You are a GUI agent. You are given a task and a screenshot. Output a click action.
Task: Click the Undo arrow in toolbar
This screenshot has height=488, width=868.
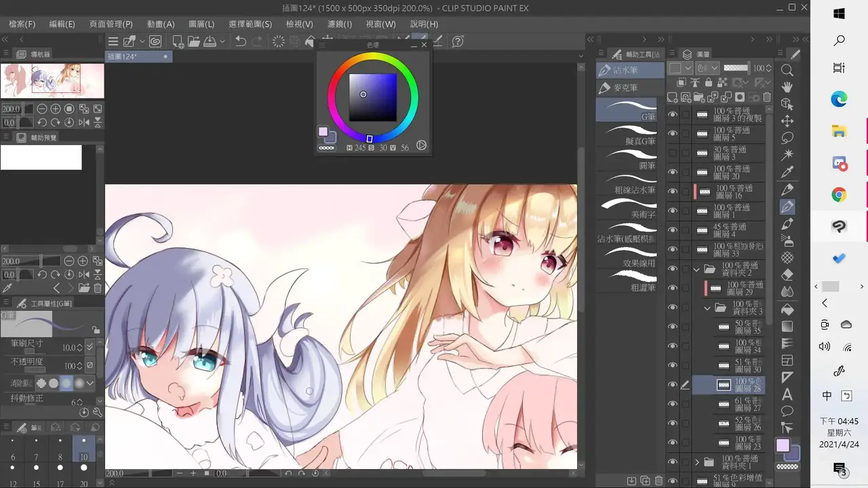click(240, 41)
